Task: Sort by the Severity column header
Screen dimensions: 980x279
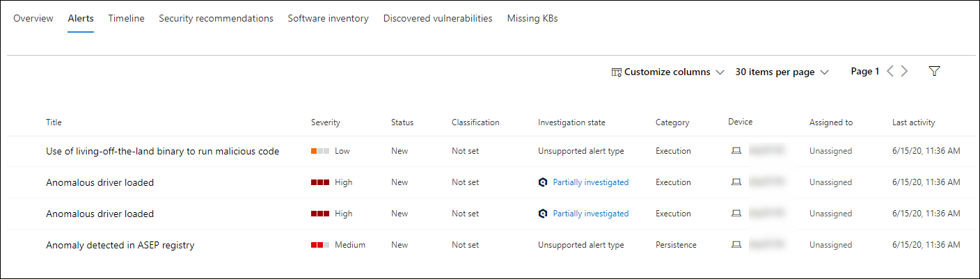Action: (325, 122)
